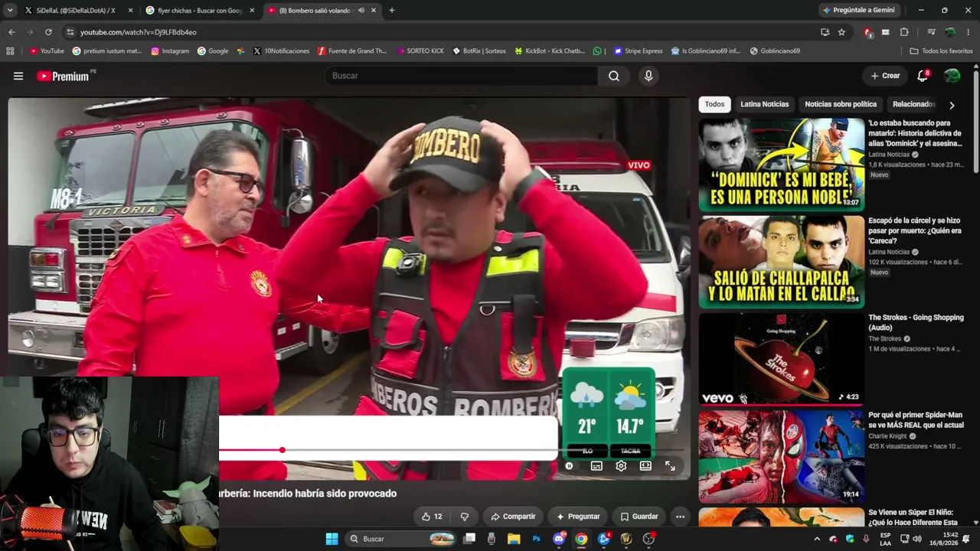980x551 pixels.
Task: Close the 'flyer chichas' browser tab
Action: pyautogui.click(x=252, y=11)
